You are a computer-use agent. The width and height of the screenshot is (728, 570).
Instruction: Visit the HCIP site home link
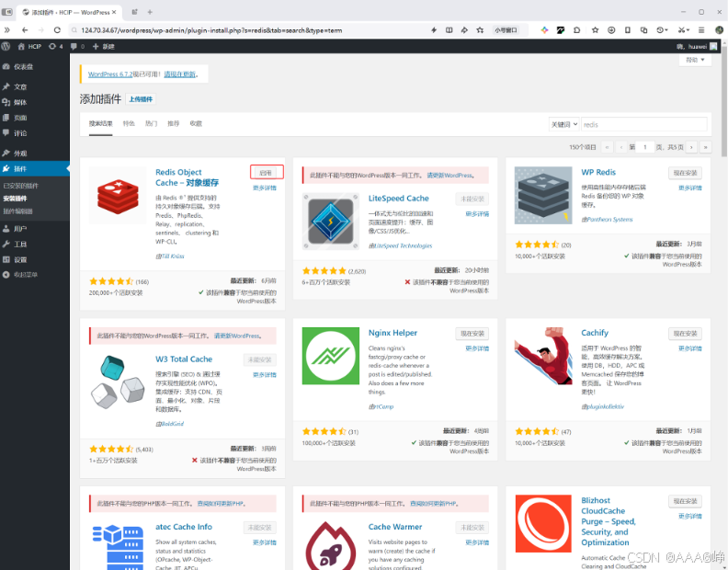29,47
